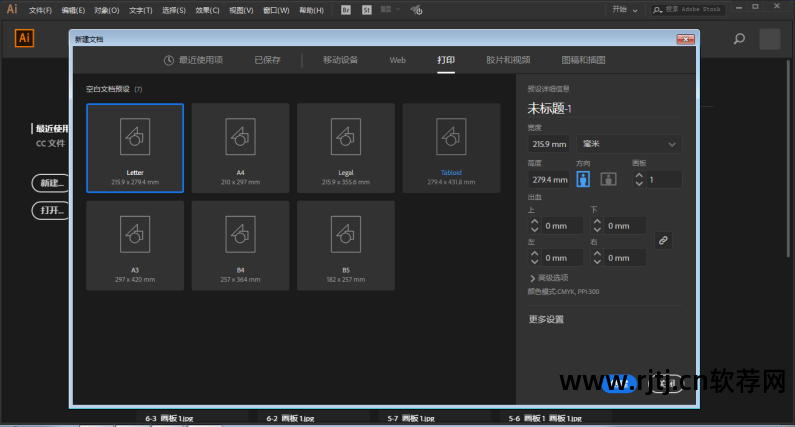Screen dimensions: 795x427
Task: Switch to the Web tab
Action: tap(398, 60)
